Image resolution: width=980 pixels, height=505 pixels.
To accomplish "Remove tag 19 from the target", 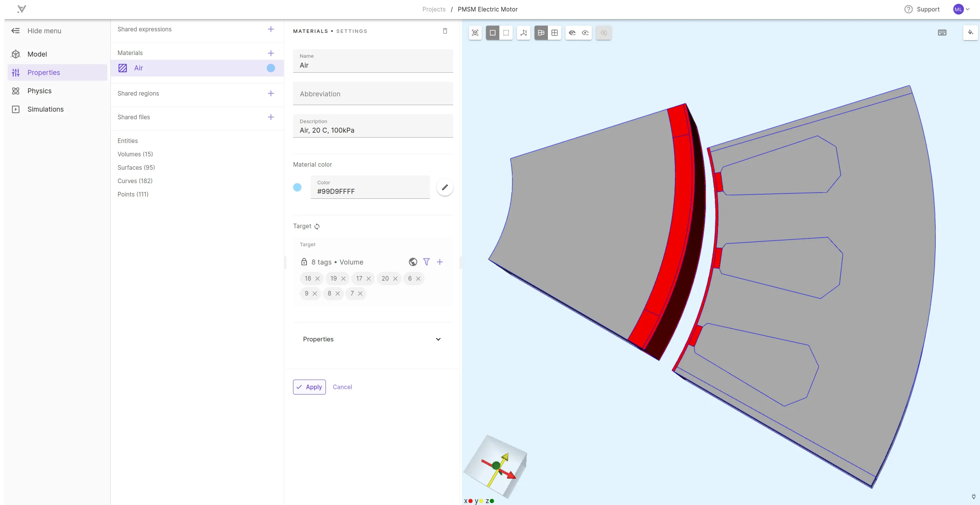I will click(x=343, y=279).
